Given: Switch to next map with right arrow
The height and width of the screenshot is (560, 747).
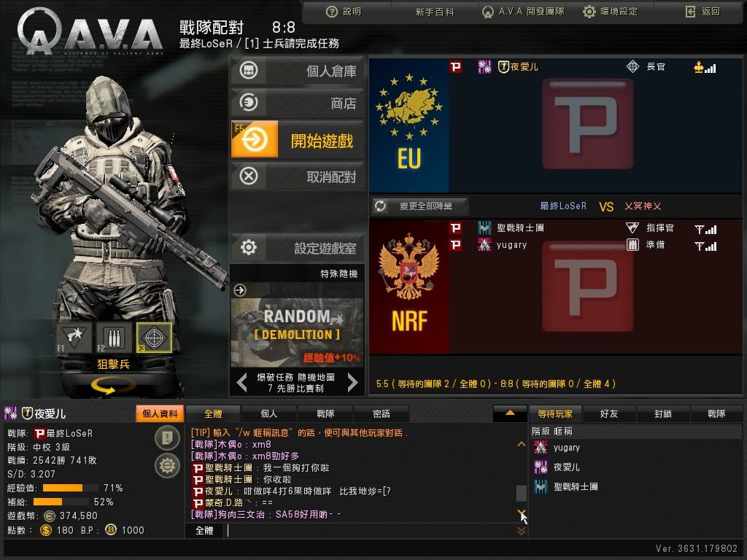Looking at the screenshot, I should tap(352, 382).
